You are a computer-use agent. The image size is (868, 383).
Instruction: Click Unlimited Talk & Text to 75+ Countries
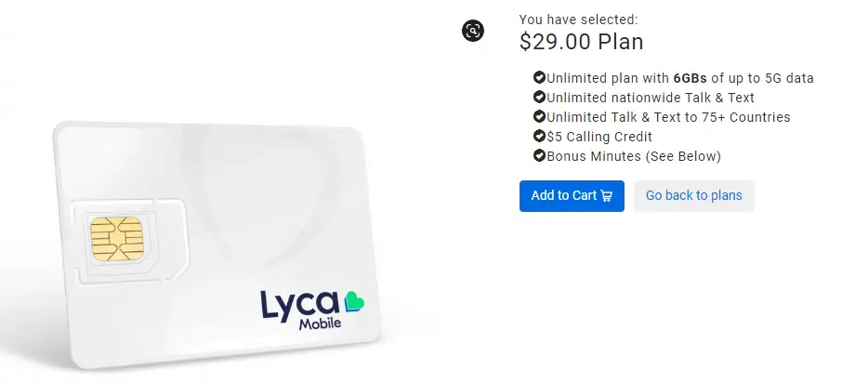(x=669, y=117)
